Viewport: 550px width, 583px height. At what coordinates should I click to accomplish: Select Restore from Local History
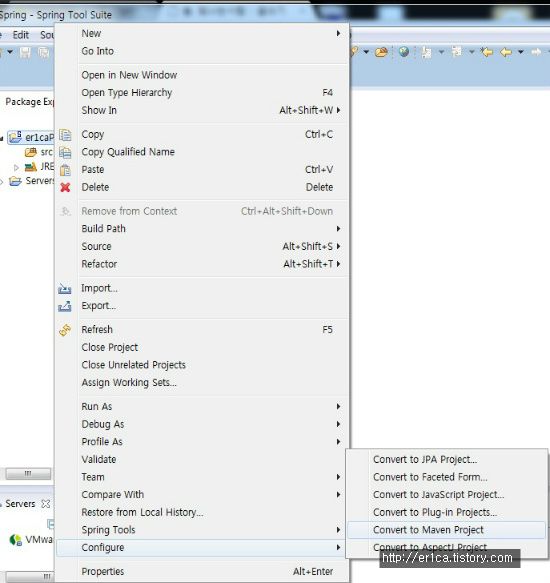tap(202, 512)
